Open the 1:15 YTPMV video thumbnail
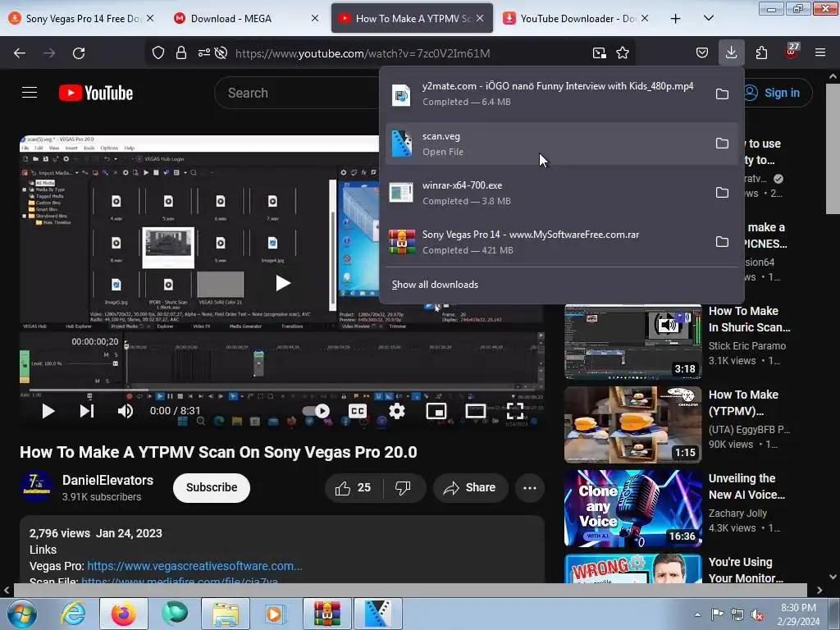 [632, 424]
